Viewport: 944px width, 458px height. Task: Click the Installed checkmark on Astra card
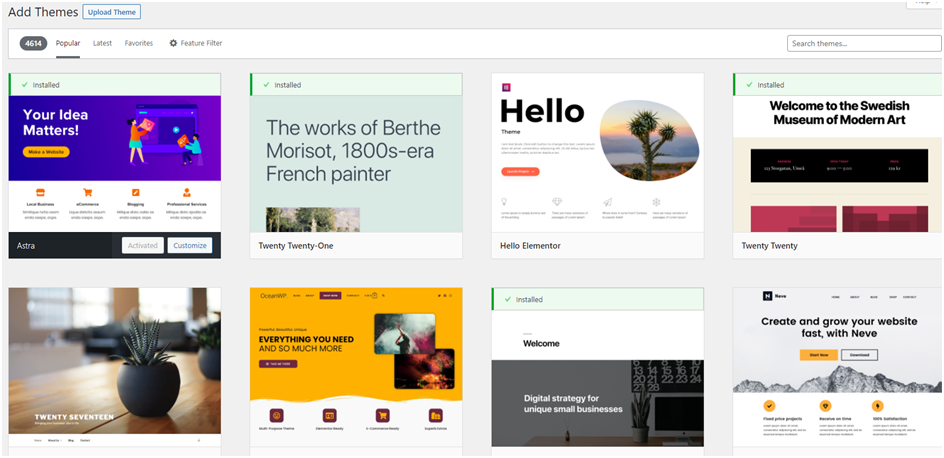coord(25,85)
